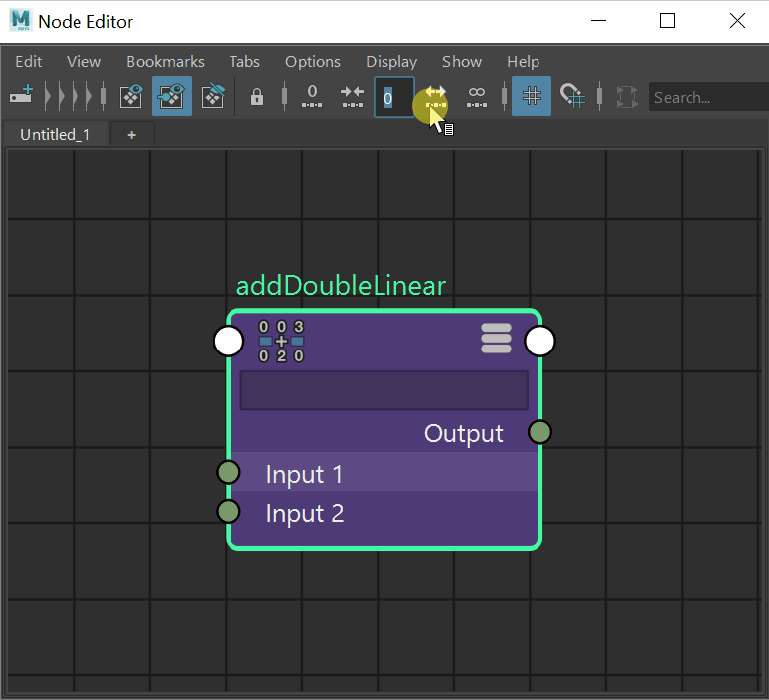Viewport: 769px width, 700px height.
Task: Toggle grid snapping magnet icon
Action: point(571,97)
